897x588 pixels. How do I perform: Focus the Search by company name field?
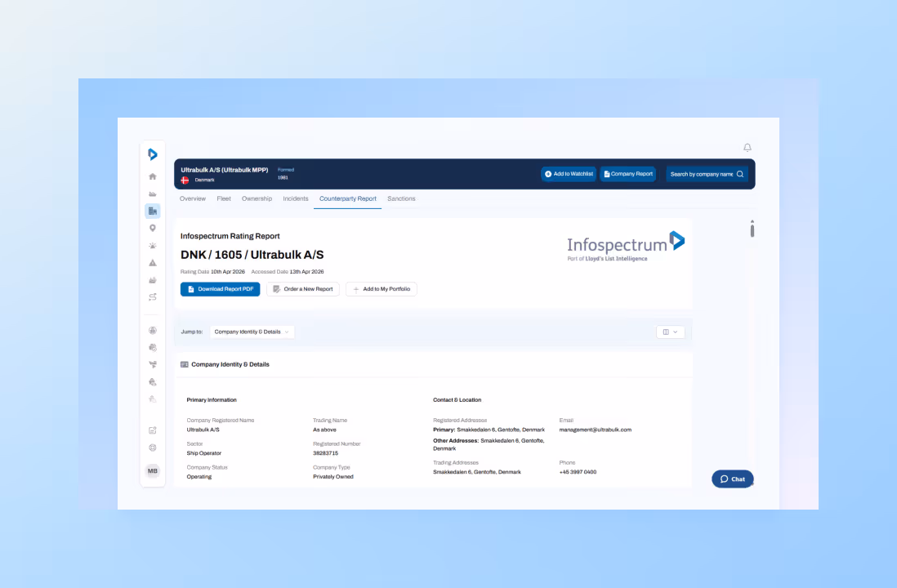click(x=707, y=174)
